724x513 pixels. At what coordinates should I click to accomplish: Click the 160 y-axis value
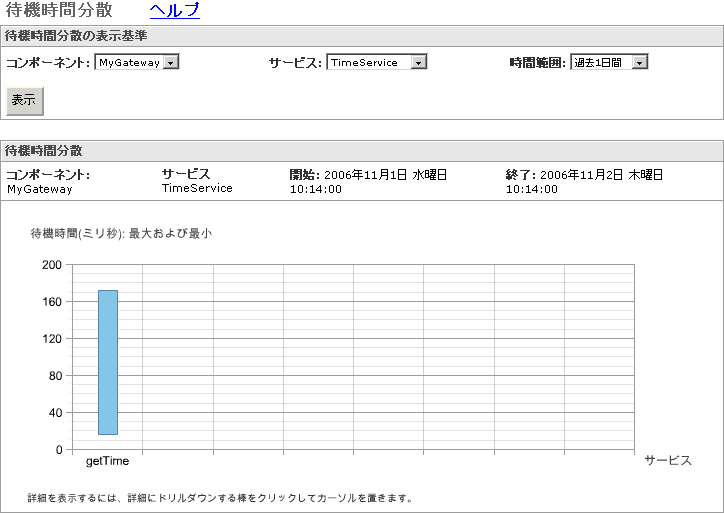coord(52,302)
